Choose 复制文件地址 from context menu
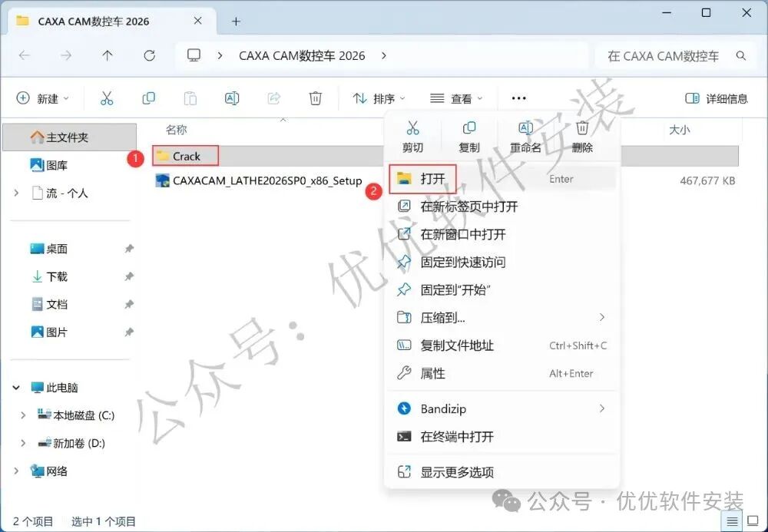This screenshot has height=532, width=768. pos(502,345)
